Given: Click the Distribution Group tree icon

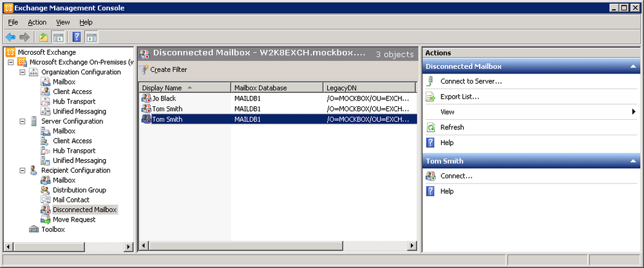Looking at the screenshot, I should pyautogui.click(x=46, y=190).
